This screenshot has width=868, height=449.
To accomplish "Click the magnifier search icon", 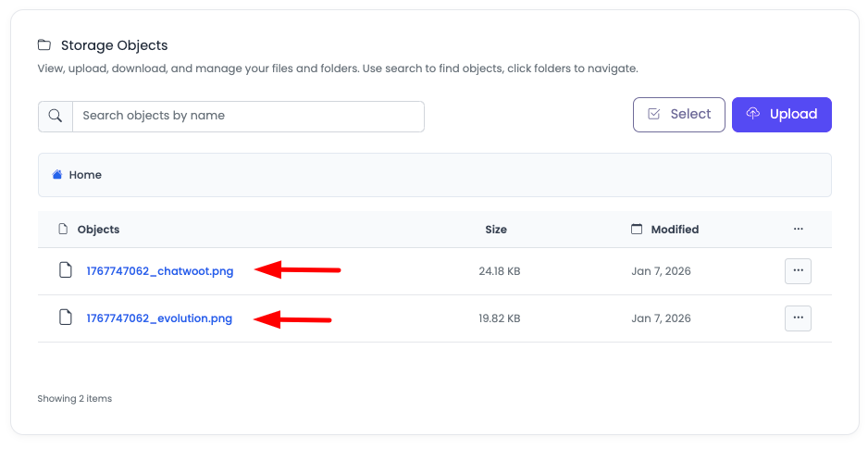I will click(x=56, y=117).
